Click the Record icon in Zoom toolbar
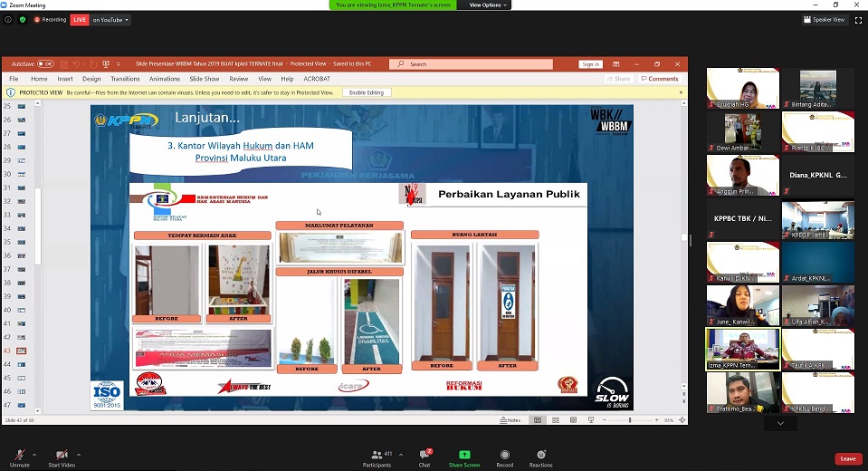This screenshot has width=868, height=471. click(x=504, y=455)
